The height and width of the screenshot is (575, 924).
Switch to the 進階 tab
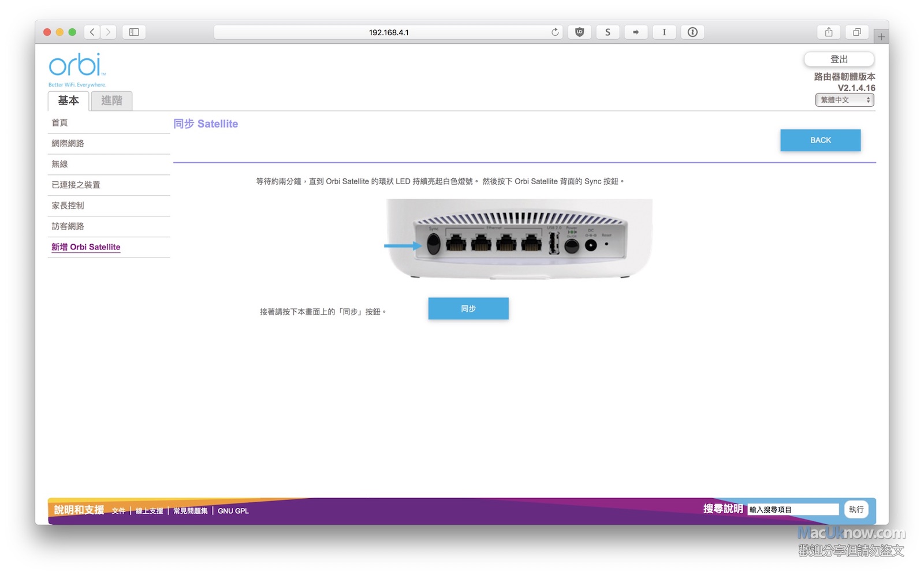(111, 101)
